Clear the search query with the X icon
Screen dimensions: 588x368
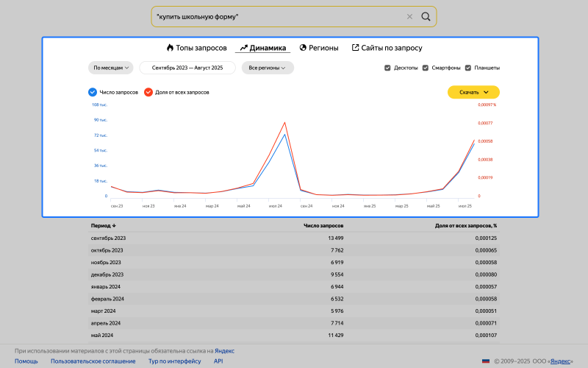[410, 17]
